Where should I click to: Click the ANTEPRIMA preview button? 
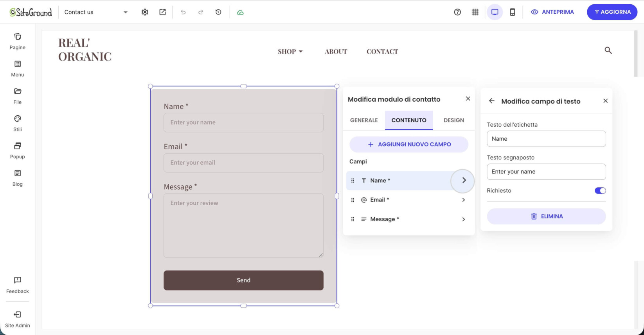552,12
